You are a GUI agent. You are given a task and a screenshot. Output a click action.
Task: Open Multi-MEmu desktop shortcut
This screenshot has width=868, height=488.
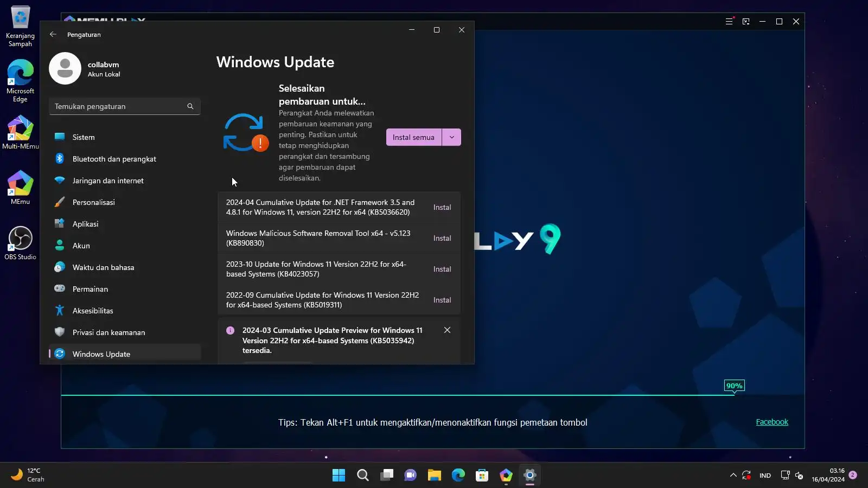(20, 132)
